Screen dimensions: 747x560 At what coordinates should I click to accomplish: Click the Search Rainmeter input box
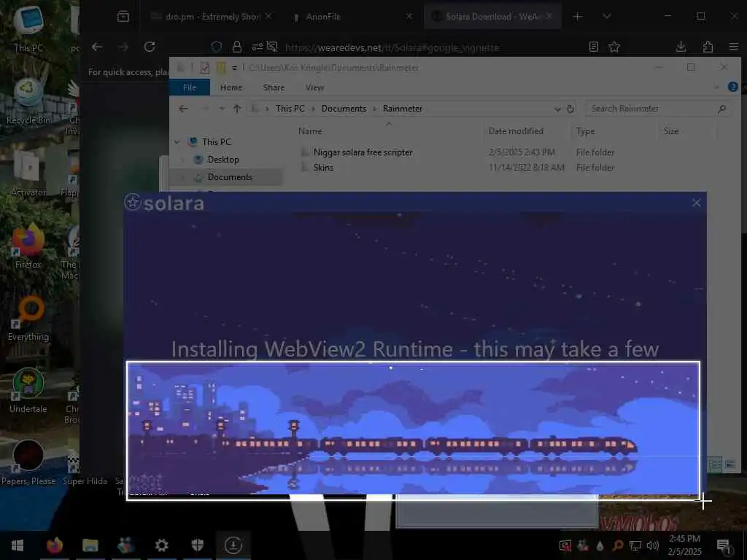pos(659,109)
